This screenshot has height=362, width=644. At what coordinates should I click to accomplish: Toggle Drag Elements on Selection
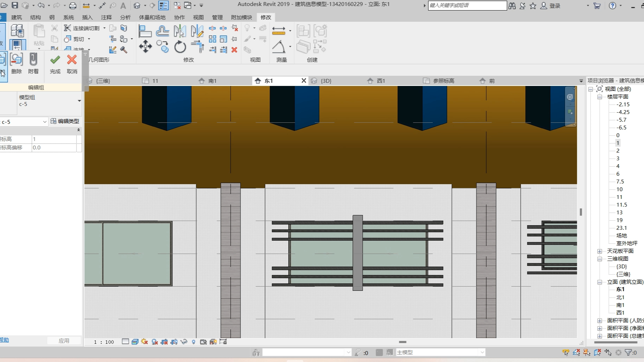point(608,352)
